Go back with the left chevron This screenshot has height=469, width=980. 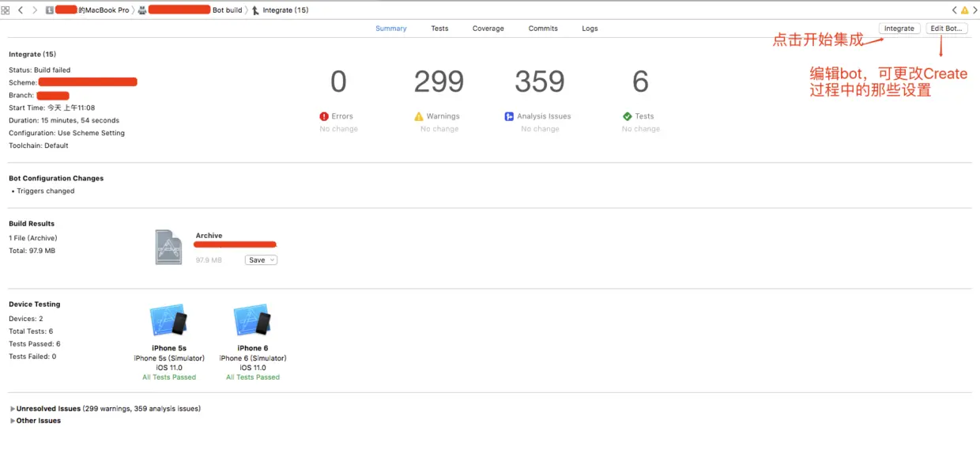21,10
